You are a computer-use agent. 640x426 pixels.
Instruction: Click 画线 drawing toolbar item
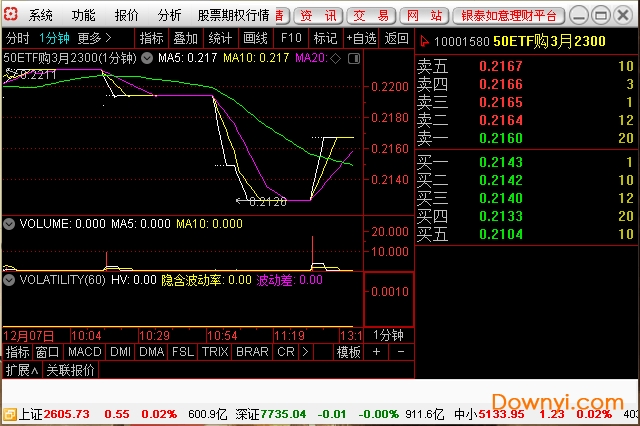coord(256,39)
